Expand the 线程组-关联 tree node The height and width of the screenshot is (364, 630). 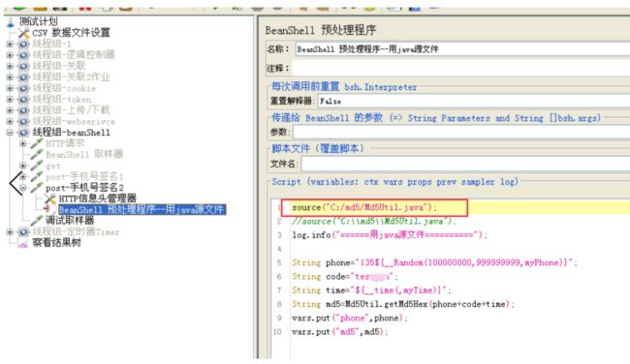[x=10, y=66]
